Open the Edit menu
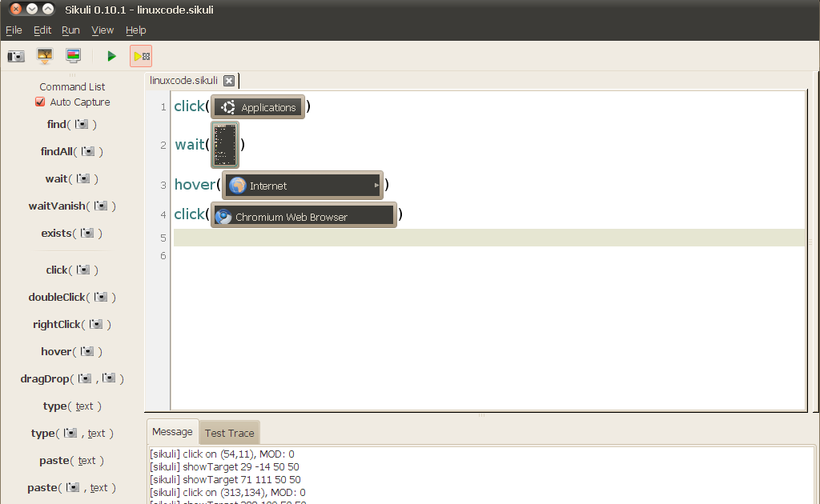 pyautogui.click(x=42, y=30)
